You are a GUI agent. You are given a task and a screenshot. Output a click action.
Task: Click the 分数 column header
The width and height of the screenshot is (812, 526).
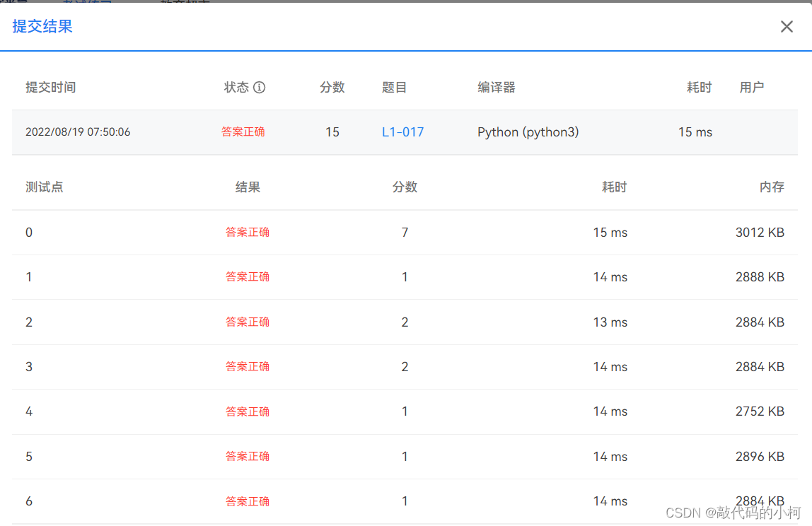click(x=332, y=87)
